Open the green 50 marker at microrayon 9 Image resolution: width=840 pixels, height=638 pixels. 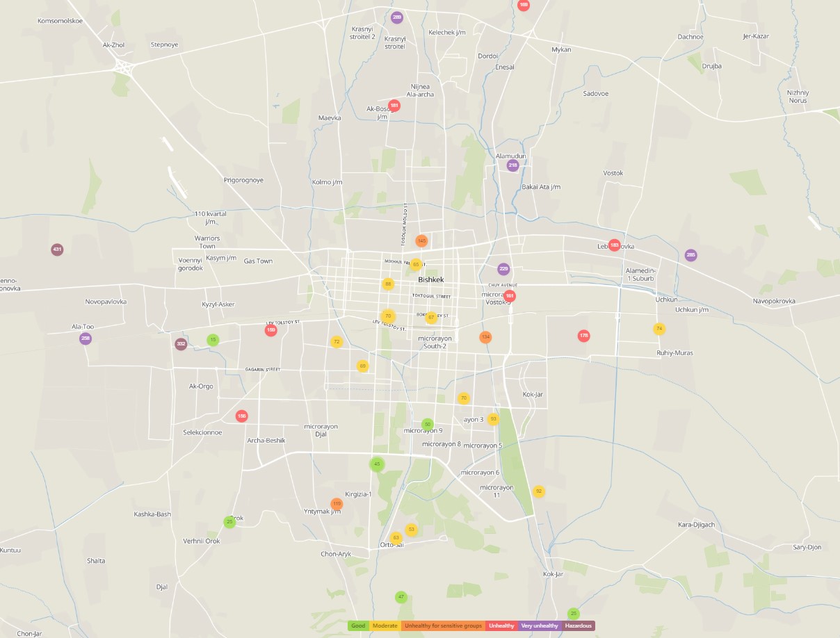click(428, 424)
